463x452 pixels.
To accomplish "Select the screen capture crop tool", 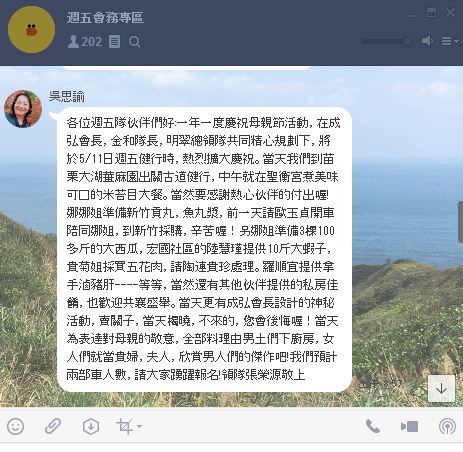I will coord(125,426).
